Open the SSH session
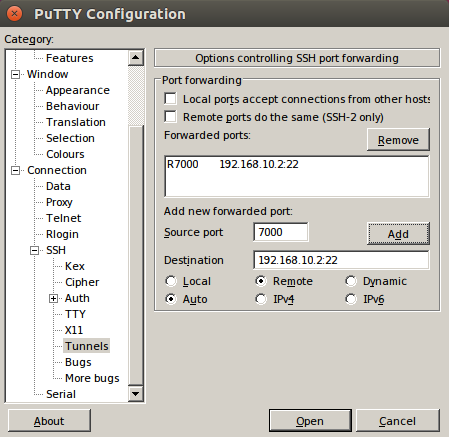This screenshot has height=437, width=449. [310, 421]
